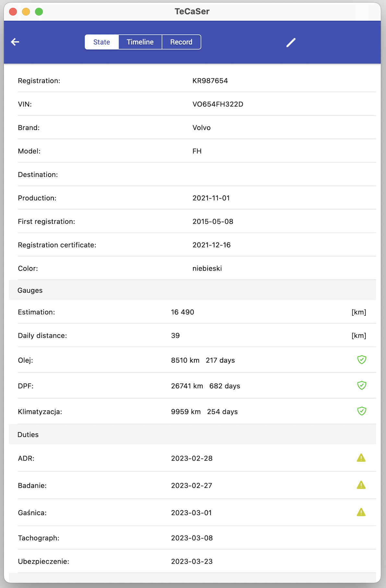Select the State tab
Image resolution: width=386 pixels, height=588 pixels.
(102, 42)
